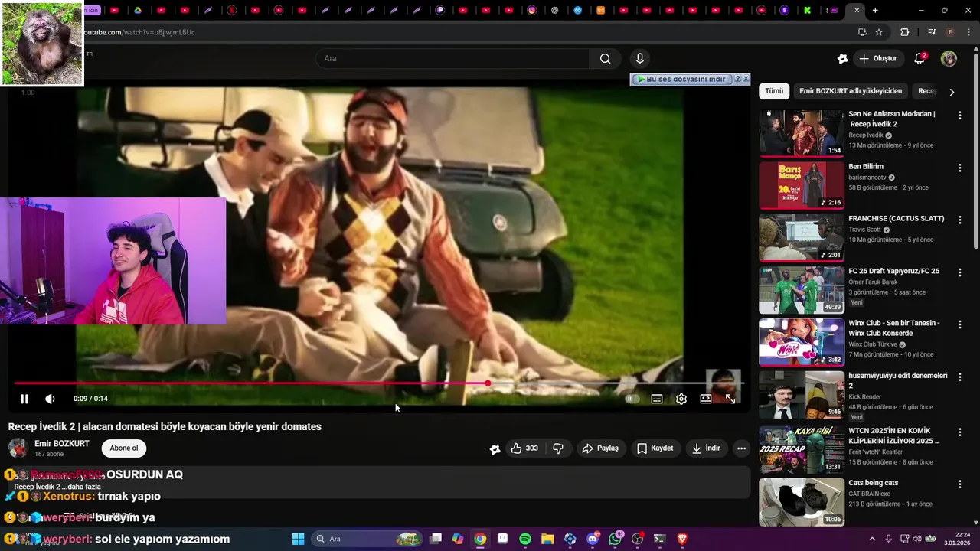
Task: Open WhatsApp from the taskbar
Action: pos(616,539)
